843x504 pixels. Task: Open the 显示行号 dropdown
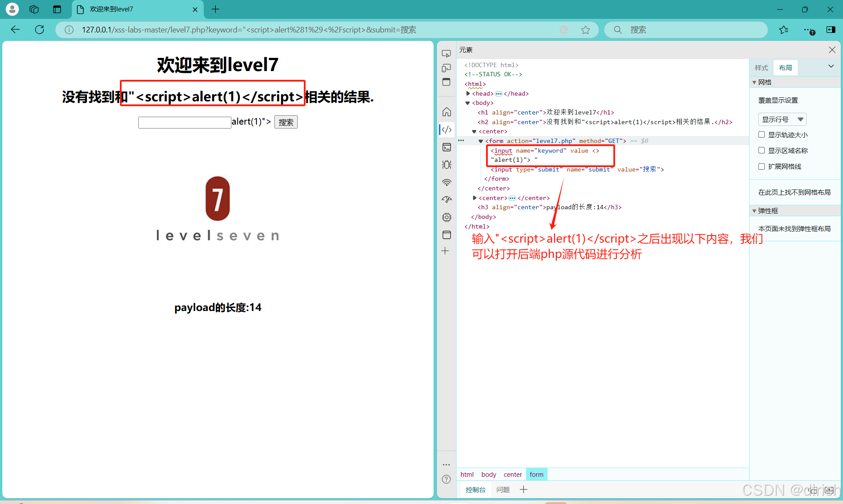click(782, 119)
